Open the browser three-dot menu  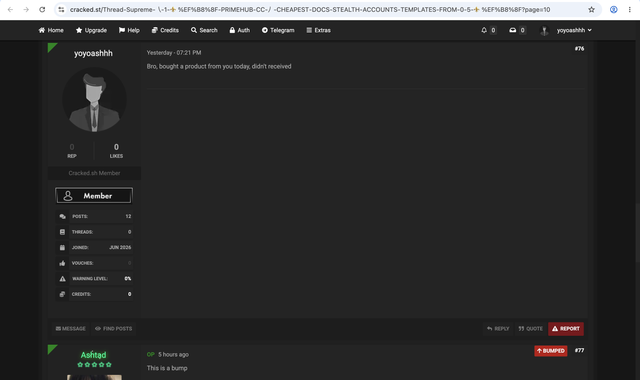[x=630, y=9]
